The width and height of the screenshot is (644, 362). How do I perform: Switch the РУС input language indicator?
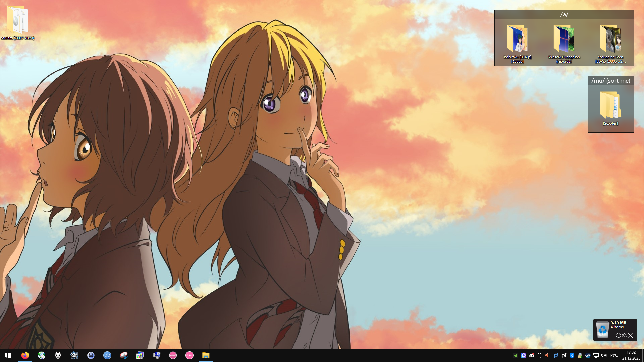click(614, 355)
